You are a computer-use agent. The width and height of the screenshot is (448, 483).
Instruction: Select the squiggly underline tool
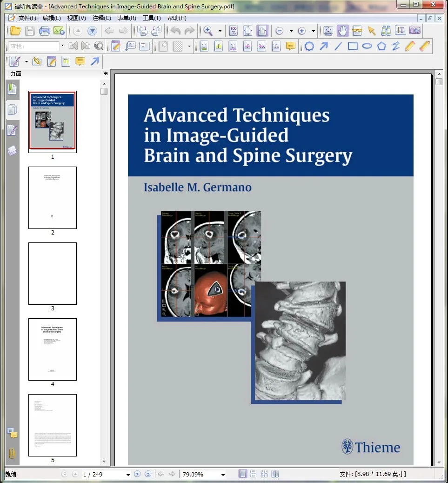233,47
